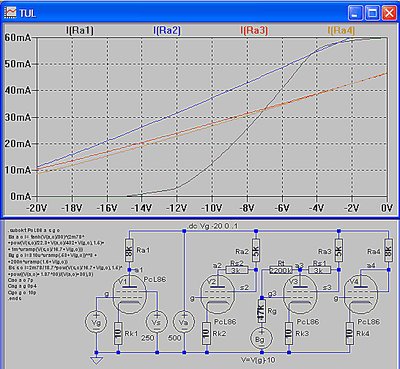Click the g3 node label
Screen dimensions: 400x369
272,293
